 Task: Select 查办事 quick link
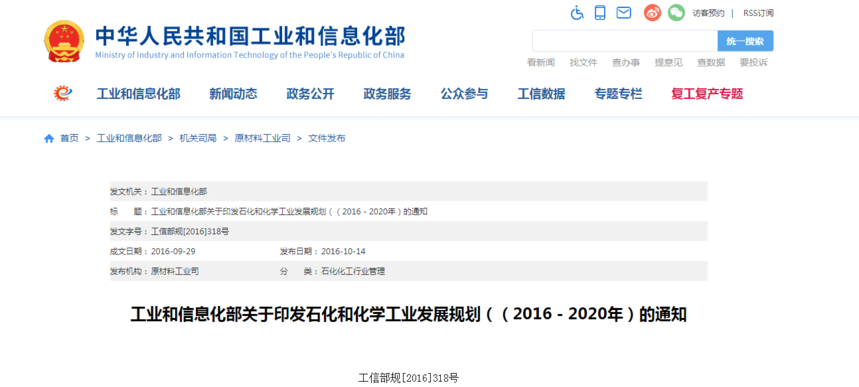pos(626,62)
